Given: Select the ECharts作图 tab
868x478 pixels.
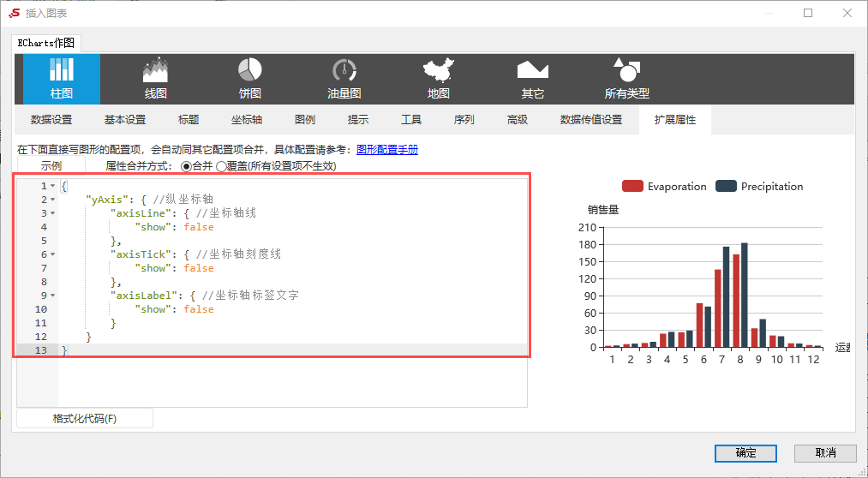Looking at the screenshot, I should (46, 43).
